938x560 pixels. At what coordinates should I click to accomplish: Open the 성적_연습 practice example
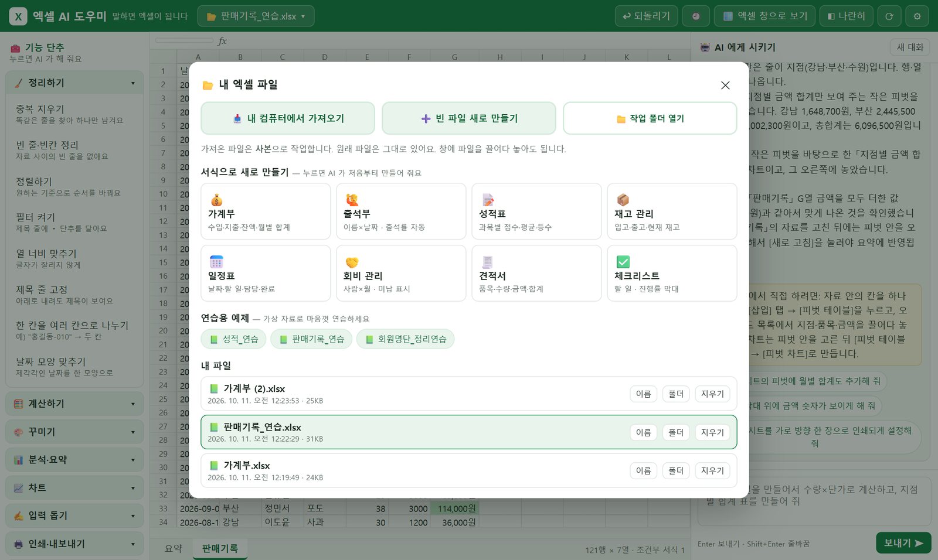(x=233, y=339)
